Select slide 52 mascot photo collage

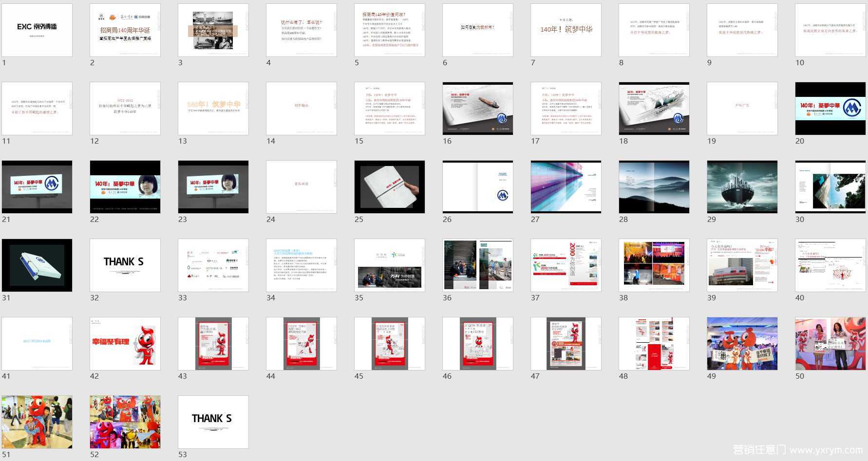125,422
